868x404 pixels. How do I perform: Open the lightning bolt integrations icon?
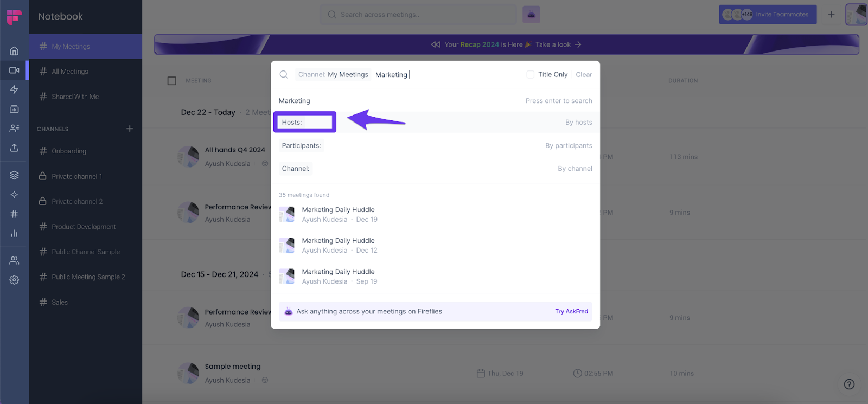pyautogui.click(x=14, y=89)
